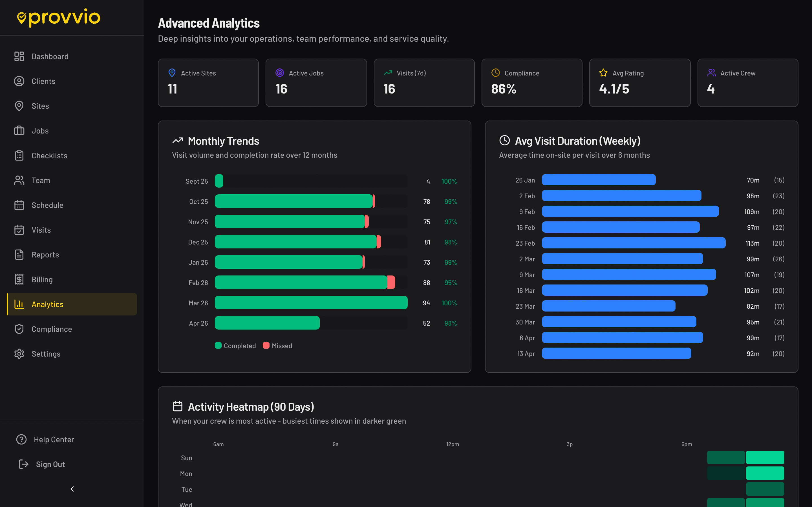Select the Billing dollar icon
The width and height of the screenshot is (812, 507).
point(19,279)
